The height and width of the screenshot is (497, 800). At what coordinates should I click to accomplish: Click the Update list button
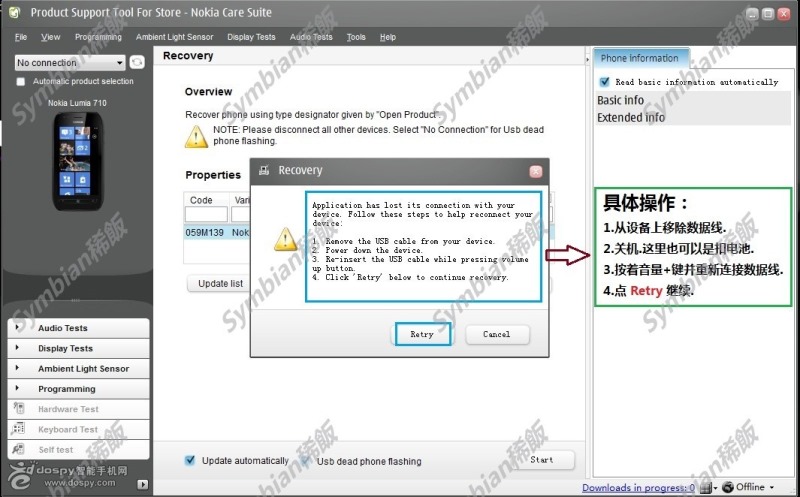pos(220,284)
